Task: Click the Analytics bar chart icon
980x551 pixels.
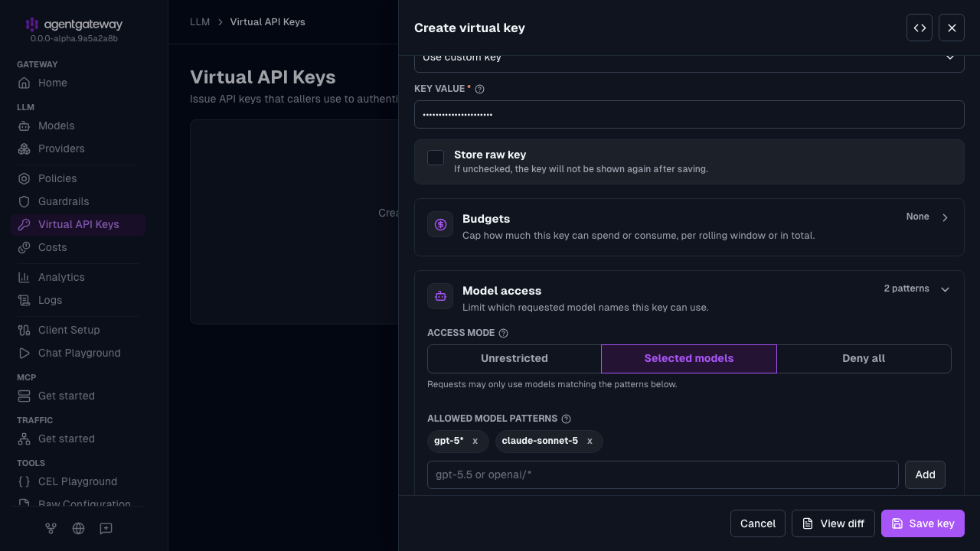Action: point(24,277)
